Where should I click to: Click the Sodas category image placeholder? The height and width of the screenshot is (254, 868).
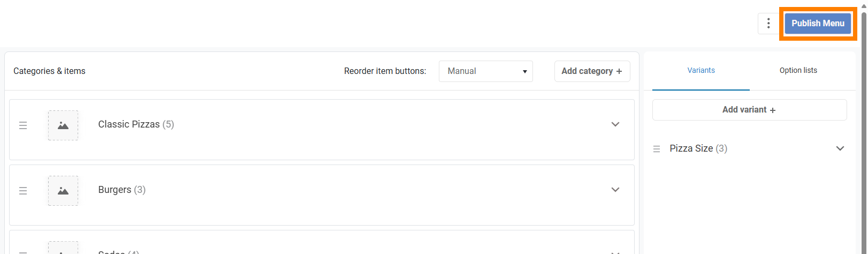click(63, 249)
